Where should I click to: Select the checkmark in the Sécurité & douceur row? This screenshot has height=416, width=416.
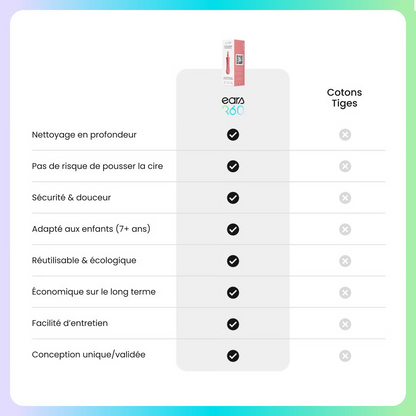coord(233,198)
